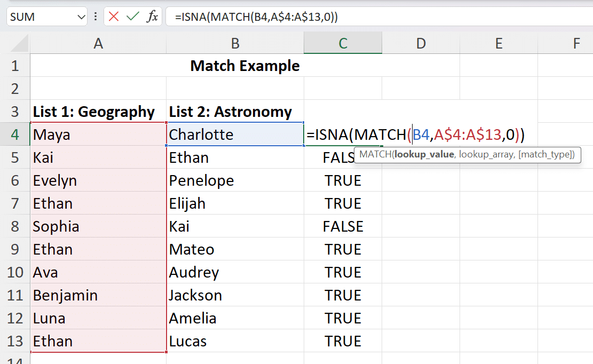
Task: Click the Evelyn cell
Action: point(98,180)
